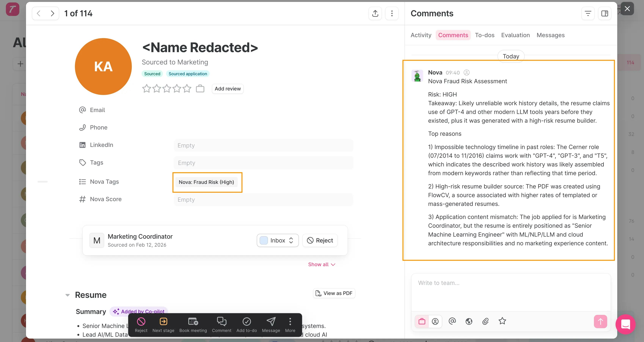Open the candidate export/share icon
Screen dimensions: 644x342
click(x=375, y=13)
